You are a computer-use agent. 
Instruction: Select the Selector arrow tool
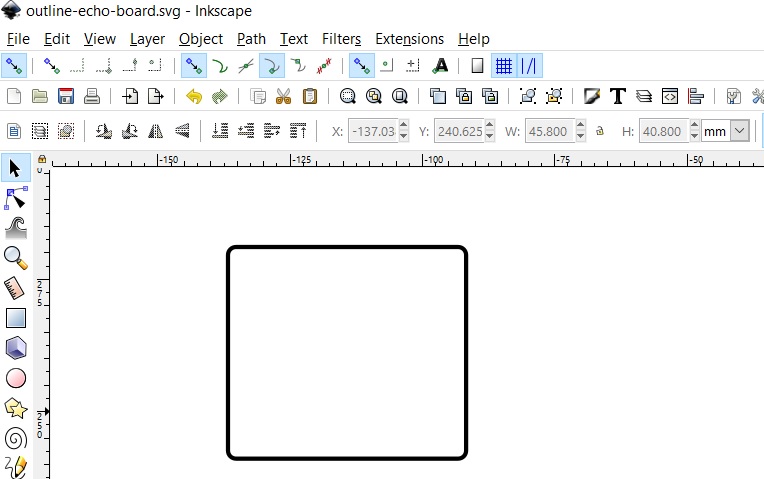(15, 169)
